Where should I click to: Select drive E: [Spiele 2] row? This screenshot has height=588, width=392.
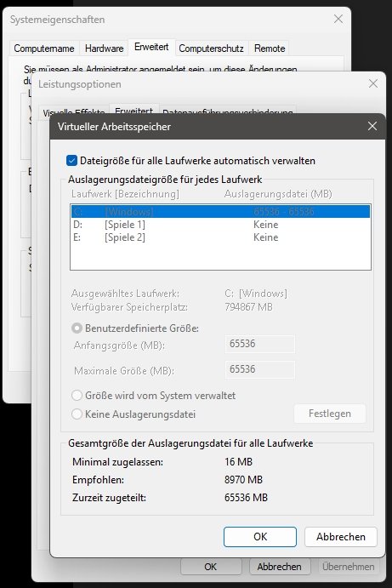pyautogui.click(x=220, y=237)
